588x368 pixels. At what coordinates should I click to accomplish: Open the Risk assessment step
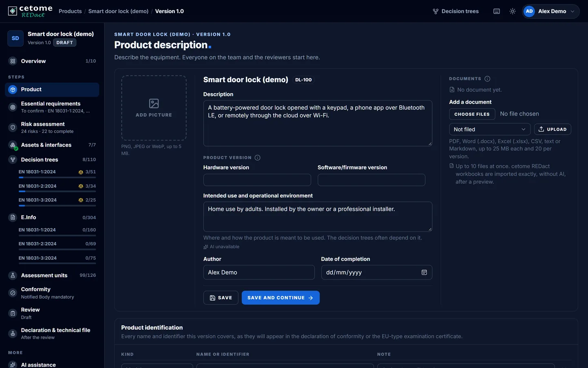click(52, 128)
